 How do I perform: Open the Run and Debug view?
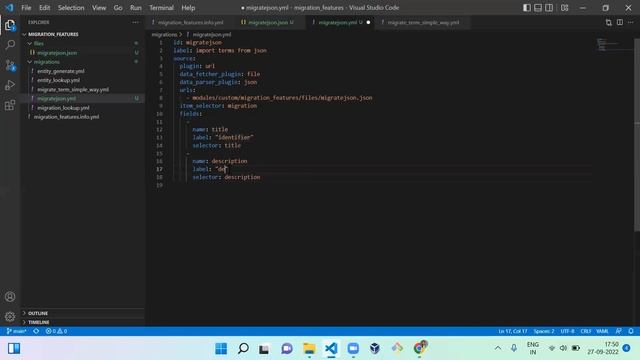pyautogui.click(x=10, y=85)
